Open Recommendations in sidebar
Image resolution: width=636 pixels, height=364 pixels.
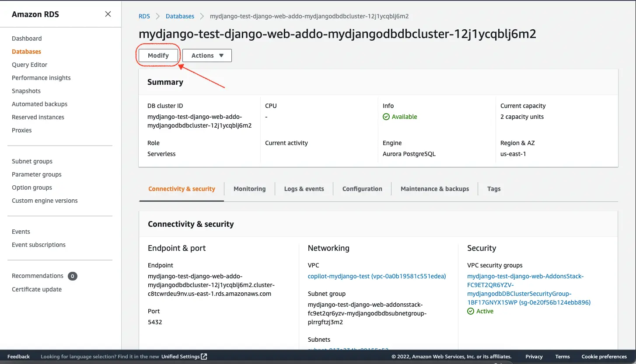point(38,276)
